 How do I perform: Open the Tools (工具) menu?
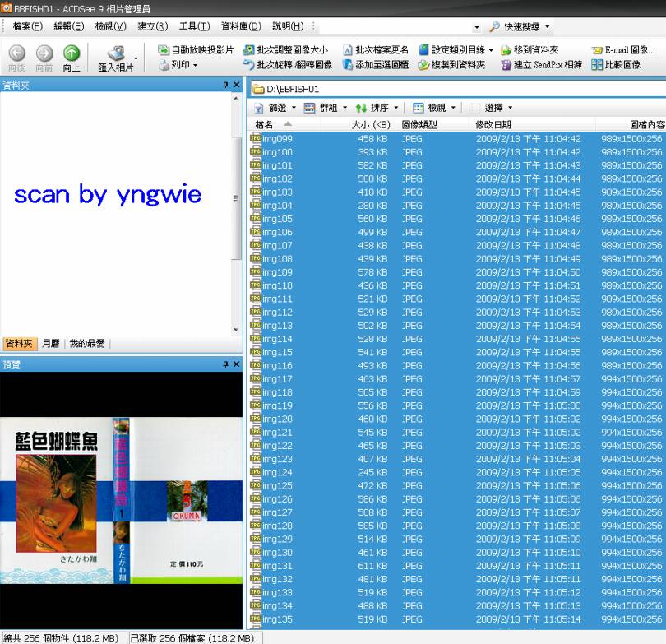click(x=194, y=26)
